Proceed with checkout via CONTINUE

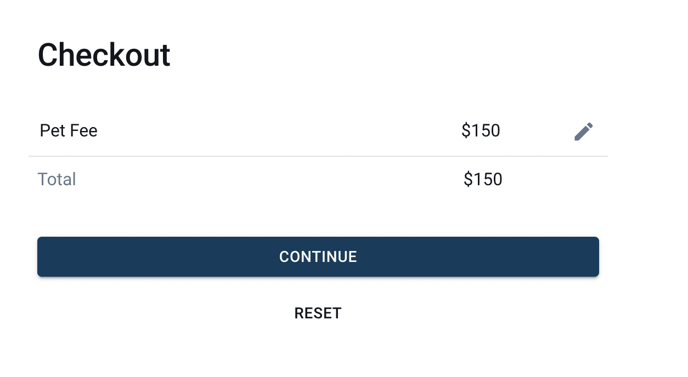pos(318,257)
